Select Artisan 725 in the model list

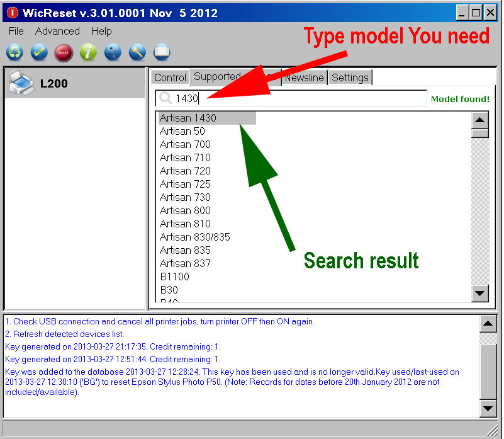(185, 184)
